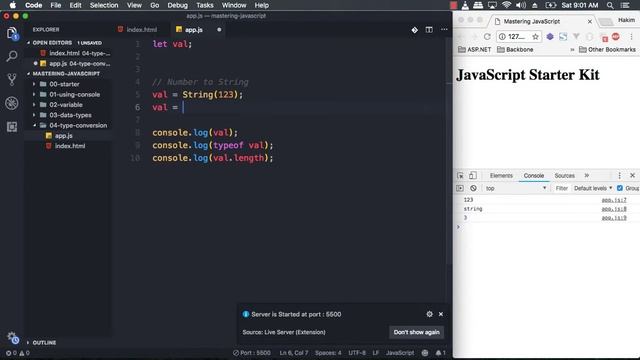Show more DevTools tabs chevron
Viewport: 640px width, 360px height.
click(x=587, y=176)
